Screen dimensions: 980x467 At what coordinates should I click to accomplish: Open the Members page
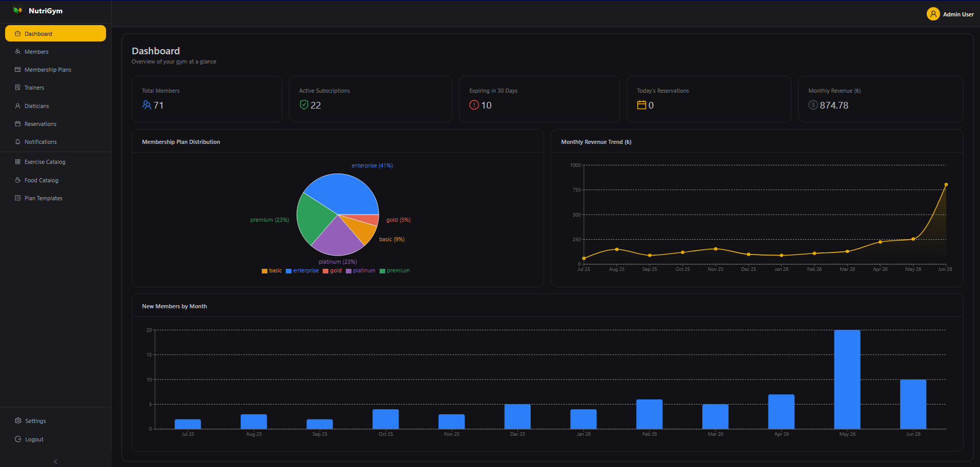[x=55, y=52]
